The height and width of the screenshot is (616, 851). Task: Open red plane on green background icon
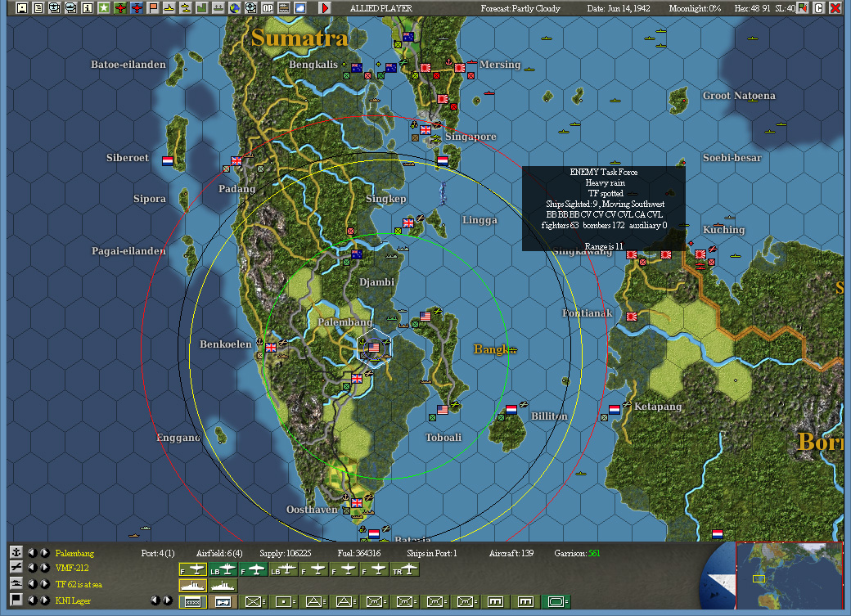coord(120,8)
